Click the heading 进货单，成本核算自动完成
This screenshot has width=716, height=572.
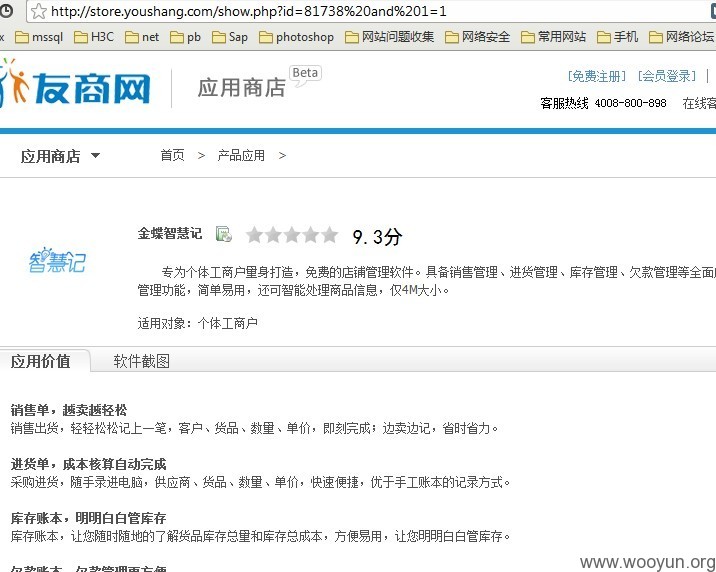[x=89, y=464]
